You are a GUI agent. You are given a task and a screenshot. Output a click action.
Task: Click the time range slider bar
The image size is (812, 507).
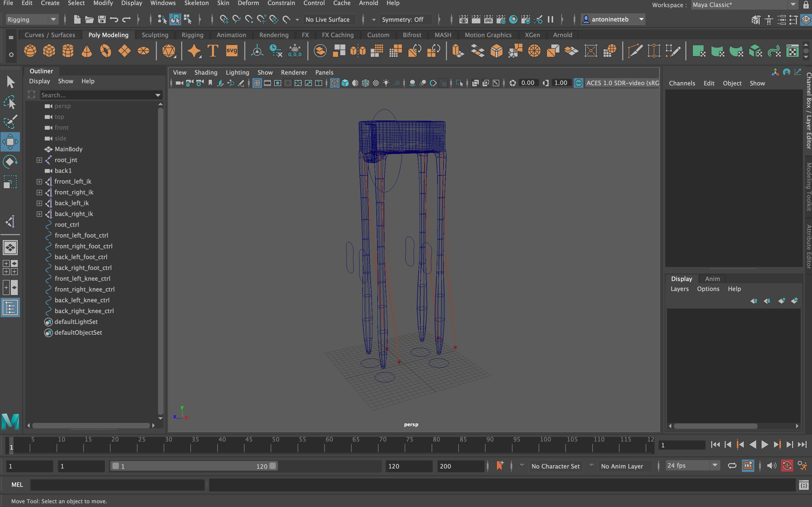(194, 466)
